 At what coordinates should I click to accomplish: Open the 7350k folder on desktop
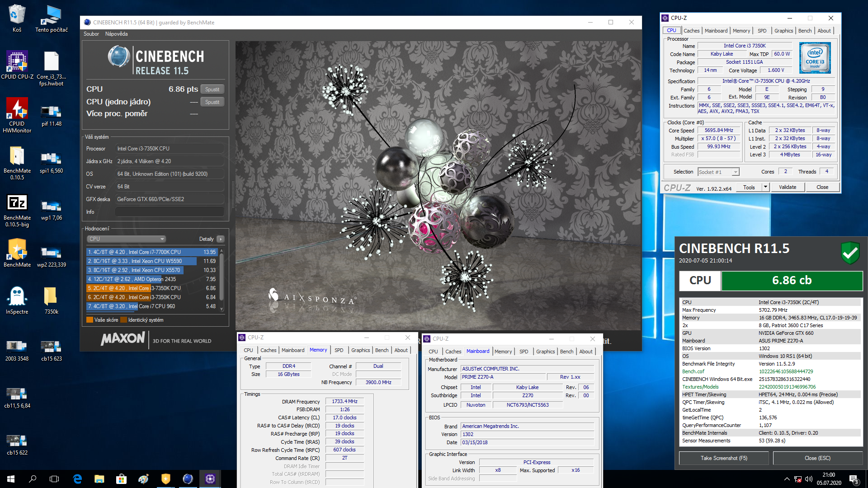tap(52, 300)
